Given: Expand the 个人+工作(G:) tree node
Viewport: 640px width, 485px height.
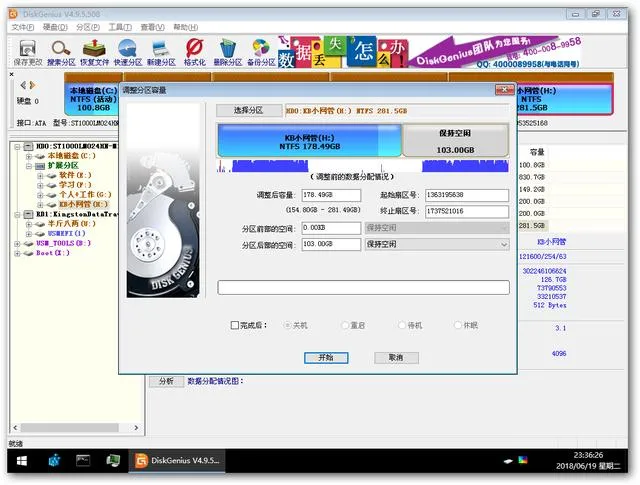Looking at the screenshot, I should (40, 195).
